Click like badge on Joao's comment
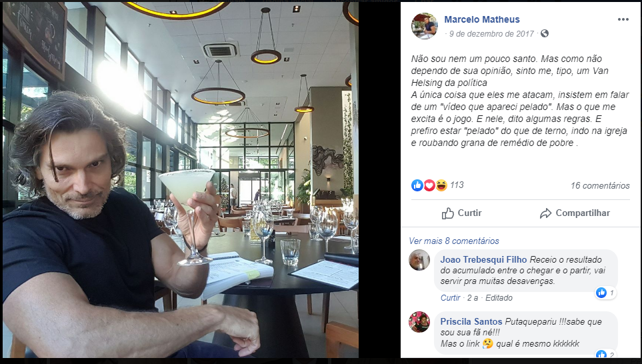This screenshot has width=642, height=364. [605, 293]
